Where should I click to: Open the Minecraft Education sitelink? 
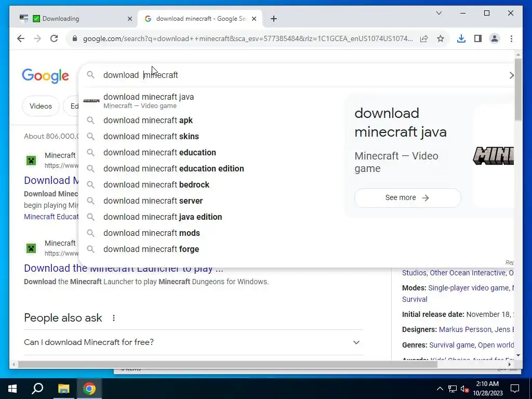pos(51,217)
